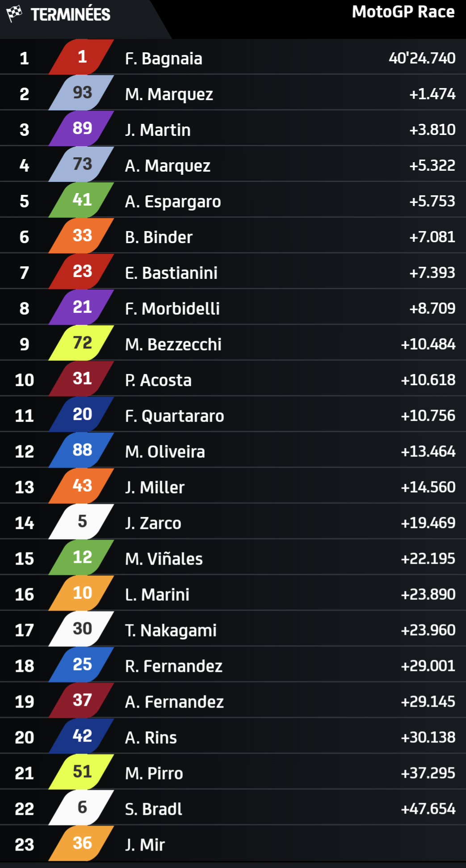Click F. Quartararo's name
The height and width of the screenshot is (868, 466).
coord(174,416)
